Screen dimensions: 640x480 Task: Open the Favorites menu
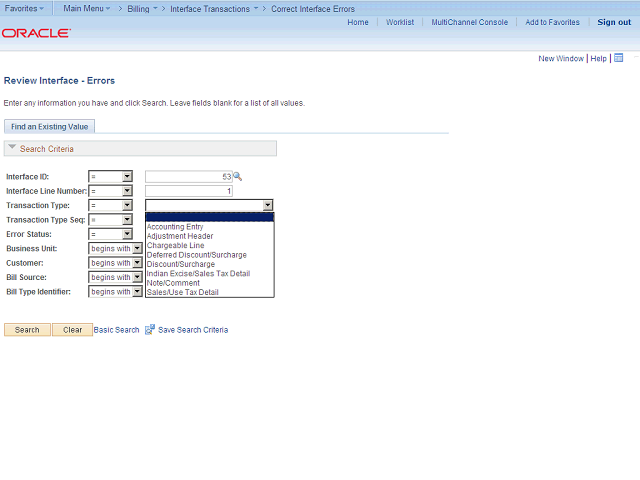(x=24, y=9)
